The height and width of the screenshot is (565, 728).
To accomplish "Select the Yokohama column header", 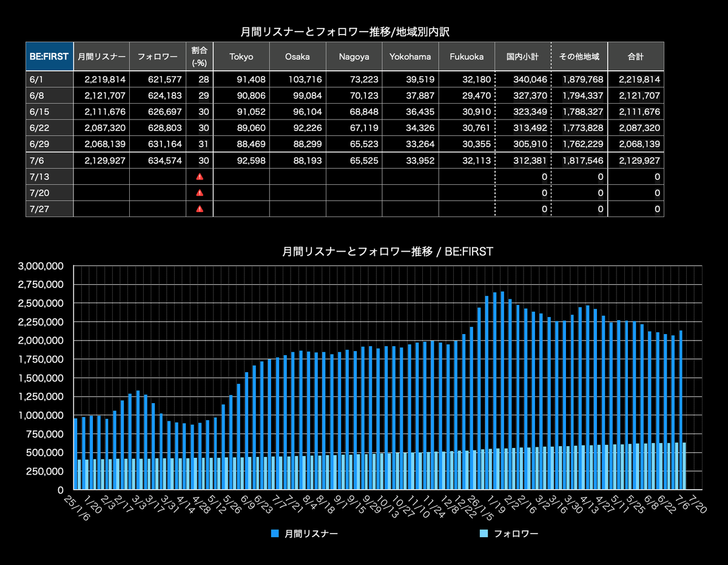I will pos(410,56).
